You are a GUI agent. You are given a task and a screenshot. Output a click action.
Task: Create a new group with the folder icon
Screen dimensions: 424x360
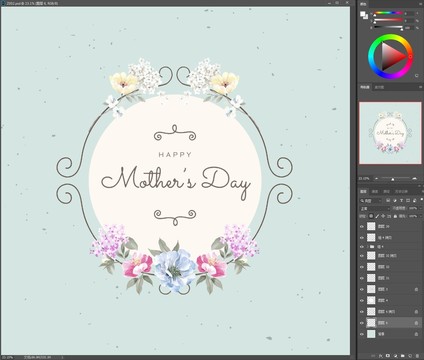point(403,356)
